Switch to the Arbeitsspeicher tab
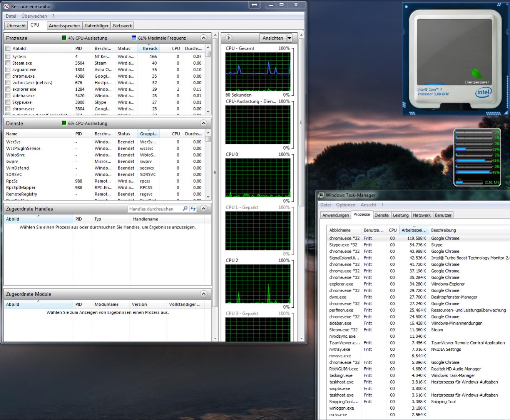Viewport: 510px width, 420px height. tap(65, 26)
